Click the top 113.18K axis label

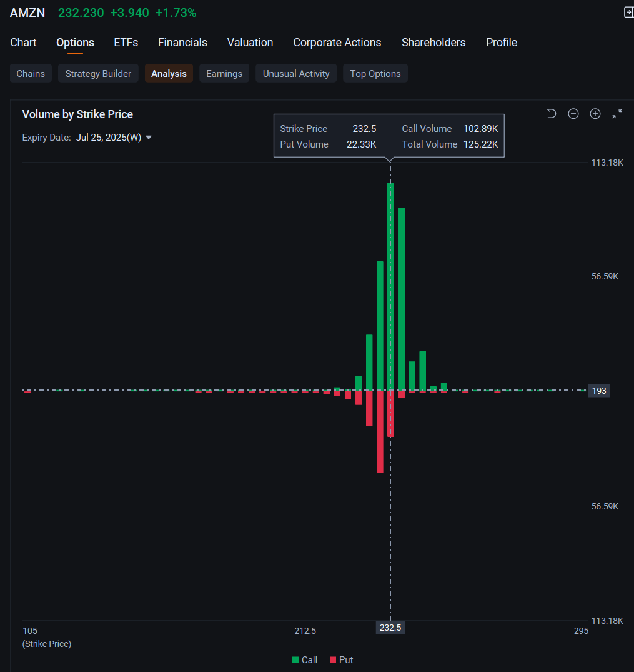pyautogui.click(x=607, y=163)
